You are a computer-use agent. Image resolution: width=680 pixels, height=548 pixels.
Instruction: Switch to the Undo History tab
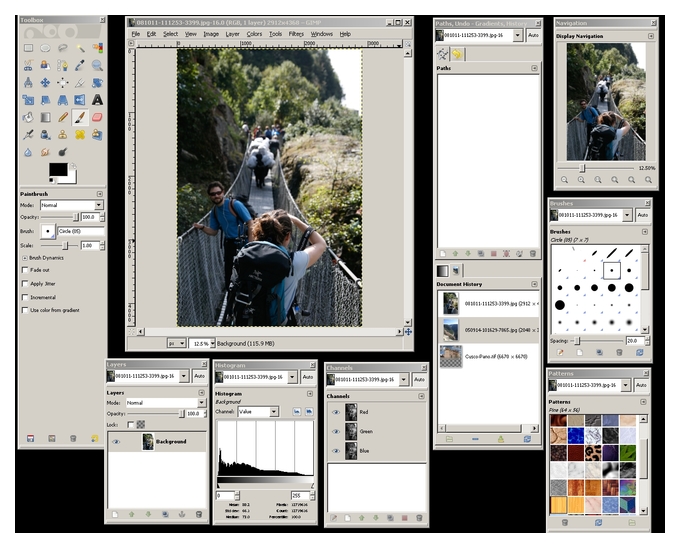[x=457, y=54]
